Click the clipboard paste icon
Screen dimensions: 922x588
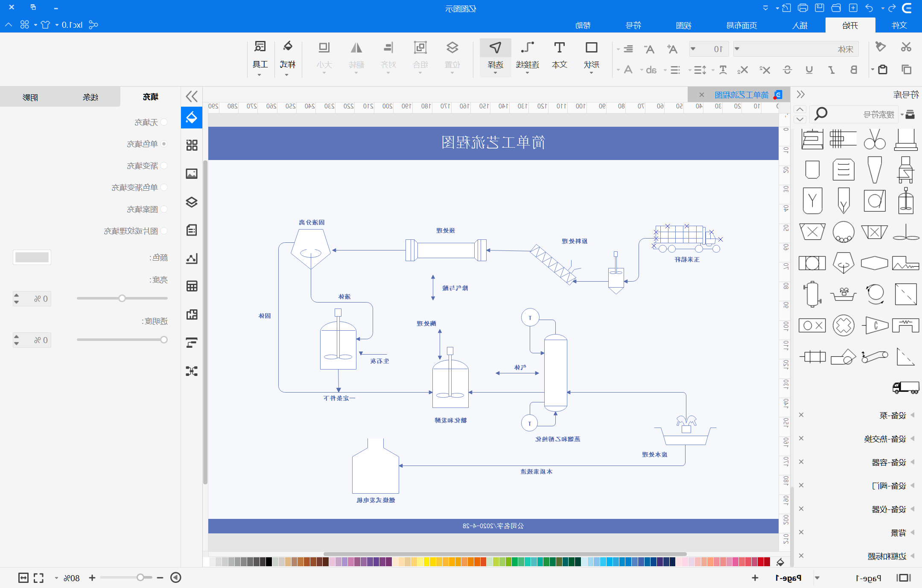pos(883,70)
